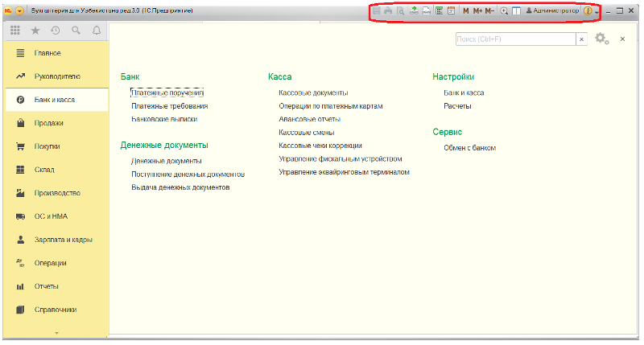Viewport: 644px width, 345px height.
Task: Expand the main menu round dropdown button
Action: pos(20,11)
